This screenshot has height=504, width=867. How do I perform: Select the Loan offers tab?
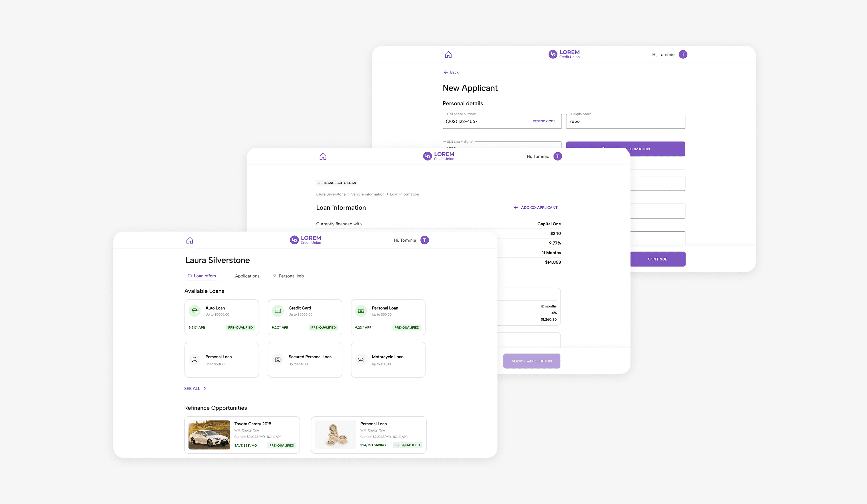[x=202, y=276]
